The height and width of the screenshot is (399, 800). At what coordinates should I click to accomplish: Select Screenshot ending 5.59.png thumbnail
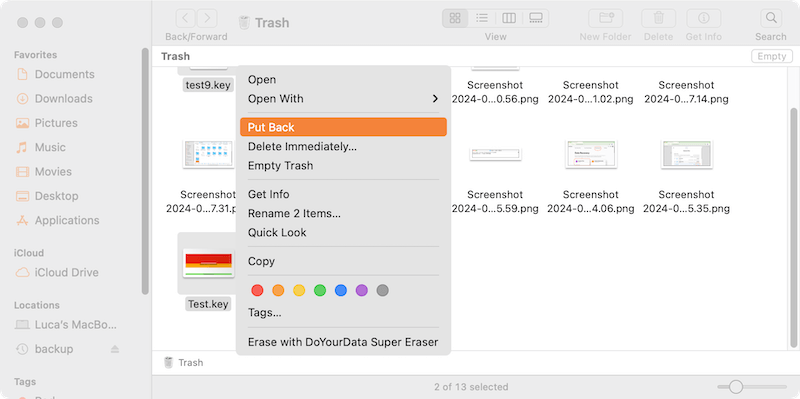pos(495,154)
